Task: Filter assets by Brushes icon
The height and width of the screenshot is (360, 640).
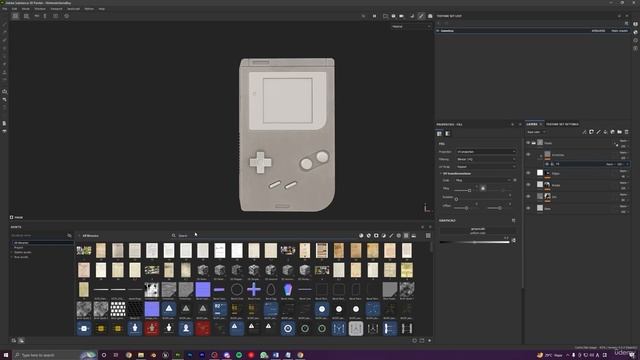Action: 391,236
